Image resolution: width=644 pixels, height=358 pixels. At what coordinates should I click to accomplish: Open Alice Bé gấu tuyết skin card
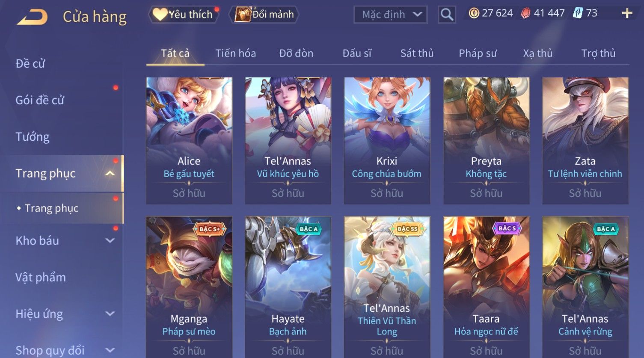click(189, 141)
